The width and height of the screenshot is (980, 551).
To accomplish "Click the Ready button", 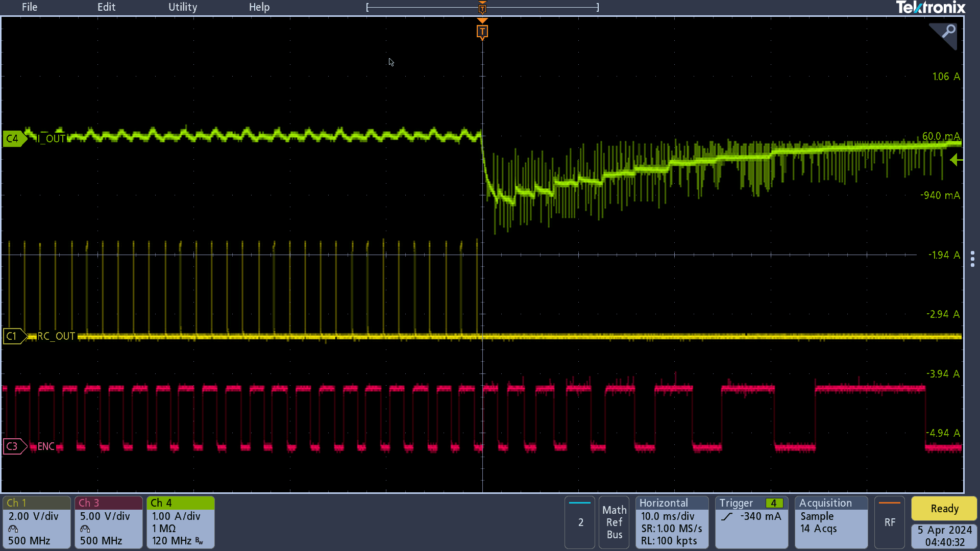I will click(944, 509).
